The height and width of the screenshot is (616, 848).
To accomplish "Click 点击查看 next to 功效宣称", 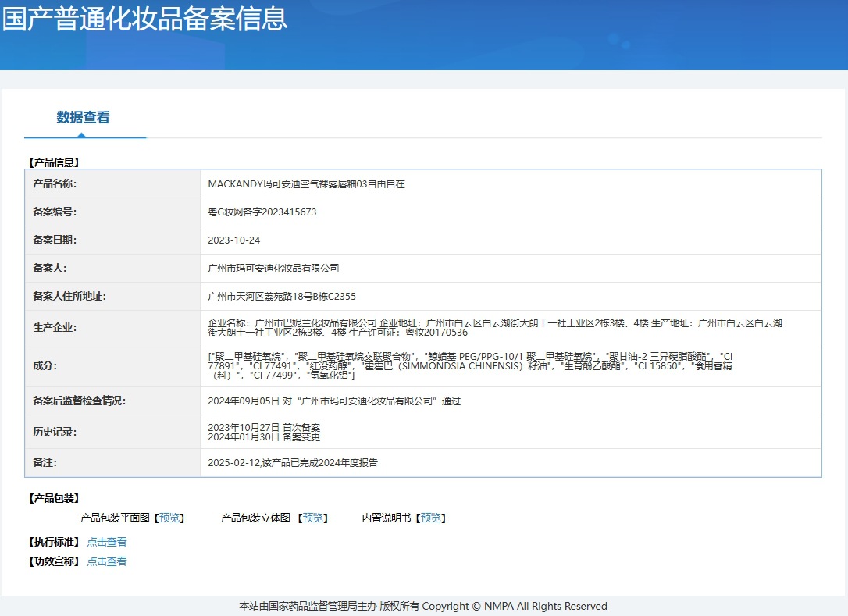I will [x=107, y=561].
